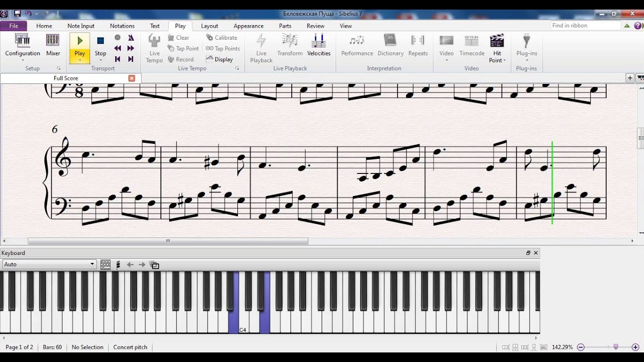644x362 pixels.
Task: Open the Transform live playback tool
Action: (290, 45)
